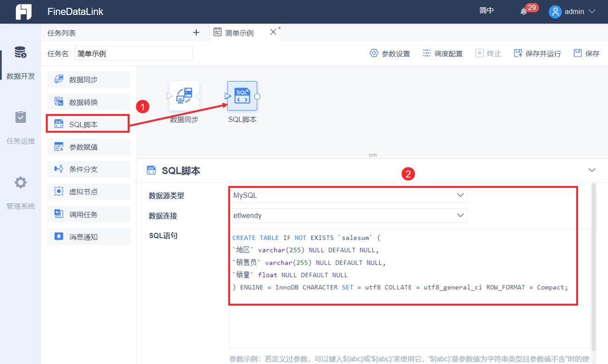Add a new task with plus icon
The width and height of the screenshot is (608, 364).
pyautogui.click(x=196, y=33)
